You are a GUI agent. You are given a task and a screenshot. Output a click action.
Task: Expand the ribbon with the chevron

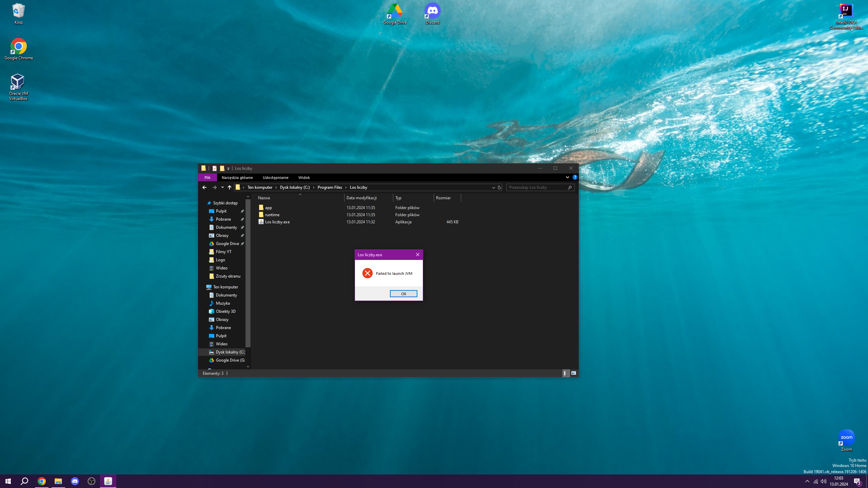pos(567,177)
